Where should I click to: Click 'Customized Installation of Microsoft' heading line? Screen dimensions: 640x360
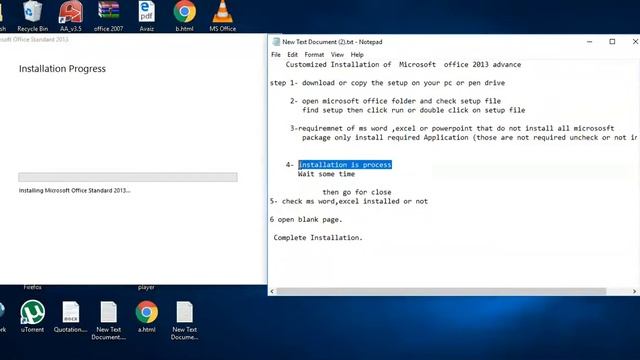click(403, 64)
